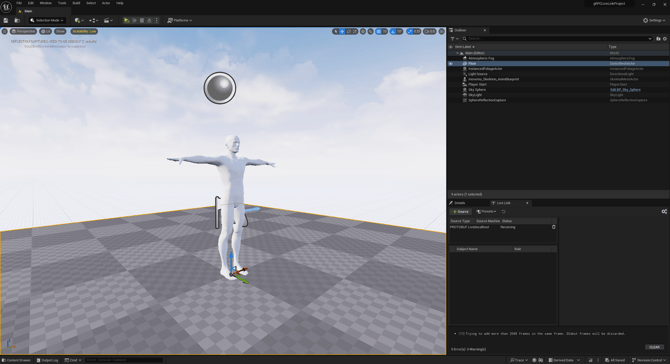Click the Outliner add folder icon
Viewport: 670px width, 364px height.
[658, 38]
